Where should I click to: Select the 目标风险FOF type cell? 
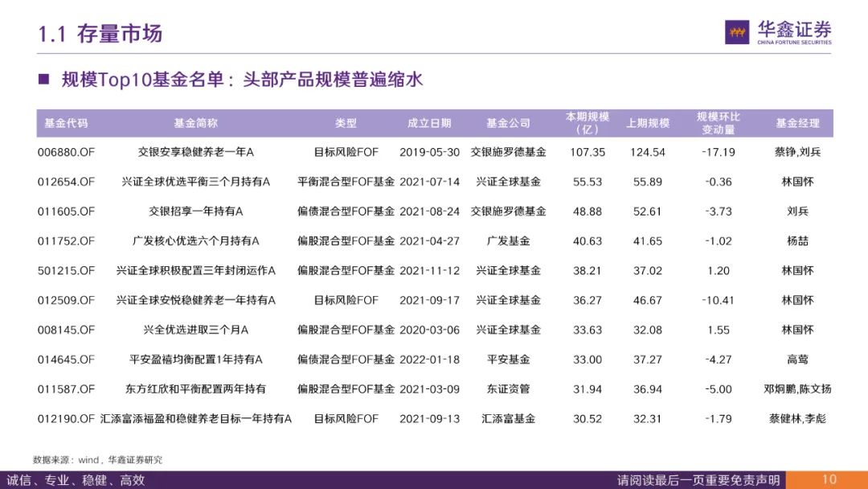click(348, 151)
